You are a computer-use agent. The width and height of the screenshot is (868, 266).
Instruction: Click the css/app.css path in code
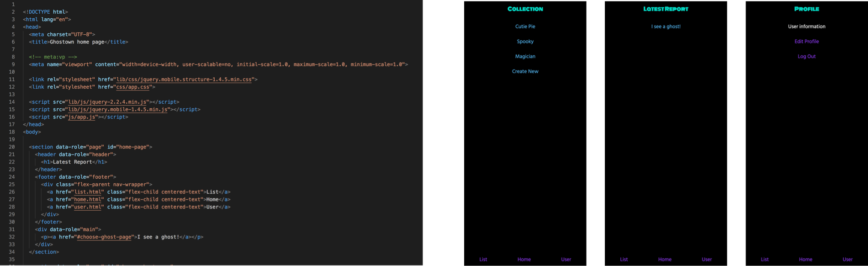tap(132, 87)
